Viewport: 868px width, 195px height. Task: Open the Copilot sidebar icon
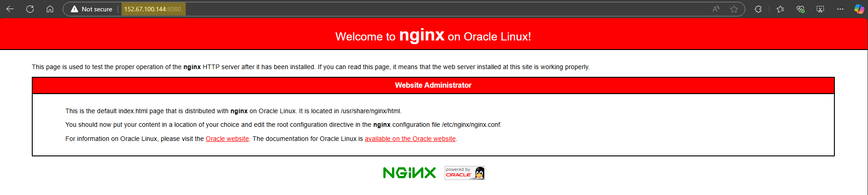(859, 9)
